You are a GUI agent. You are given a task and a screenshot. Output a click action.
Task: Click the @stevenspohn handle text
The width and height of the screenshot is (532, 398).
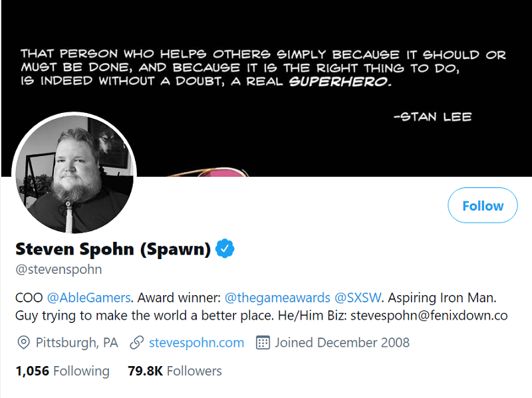pos(59,270)
